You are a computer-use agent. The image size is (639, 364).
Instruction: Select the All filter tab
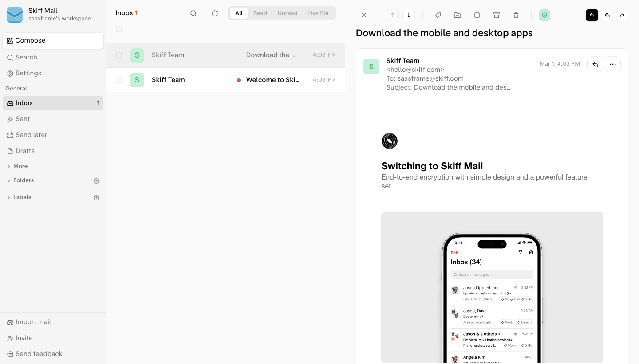[x=239, y=13]
